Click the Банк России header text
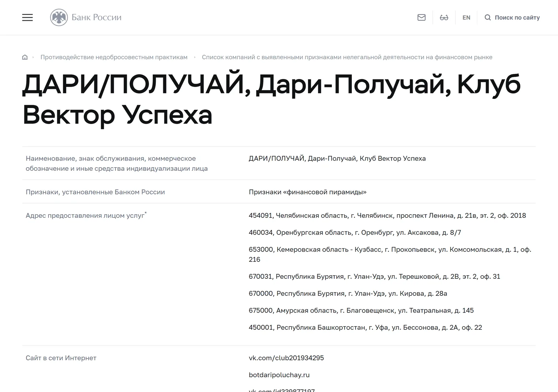 (x=97, y=17)
